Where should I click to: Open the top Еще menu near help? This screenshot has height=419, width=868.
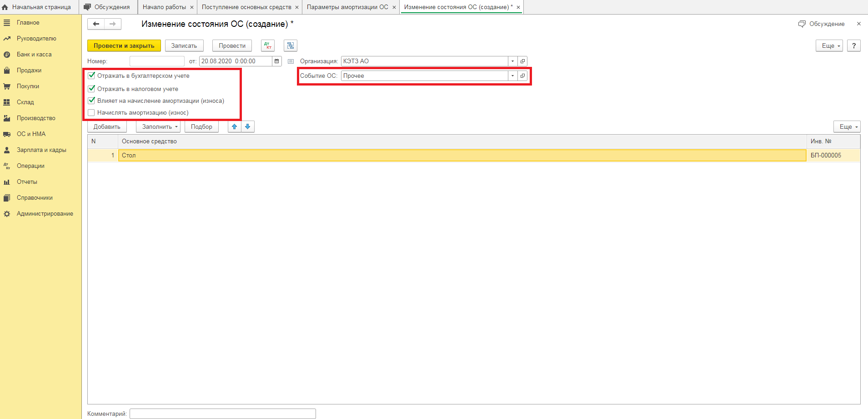coord(829,45)
